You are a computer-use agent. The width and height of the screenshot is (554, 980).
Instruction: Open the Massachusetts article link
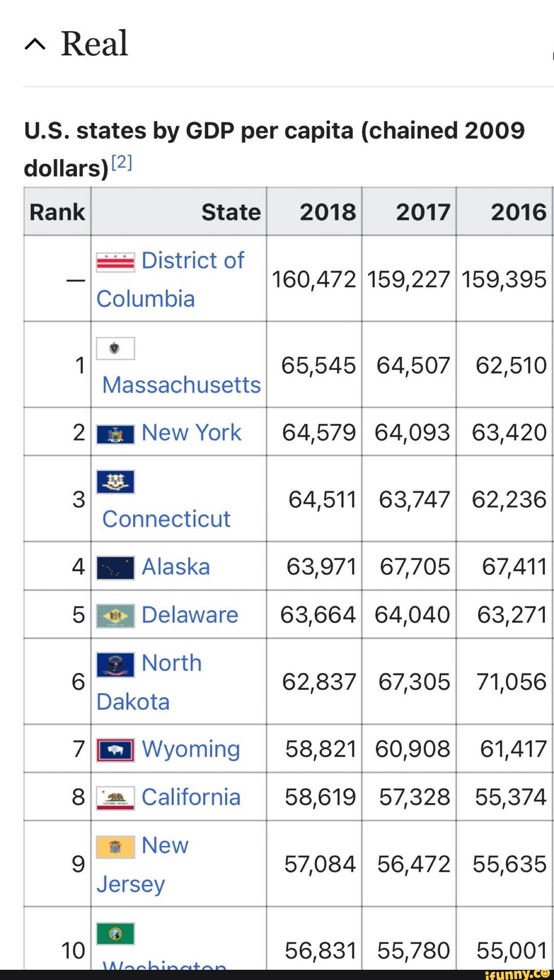(x=181, y=385)
